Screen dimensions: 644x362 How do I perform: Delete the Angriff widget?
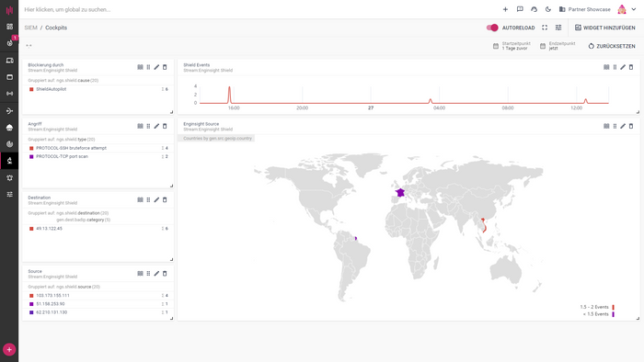(x=165, y=126)
